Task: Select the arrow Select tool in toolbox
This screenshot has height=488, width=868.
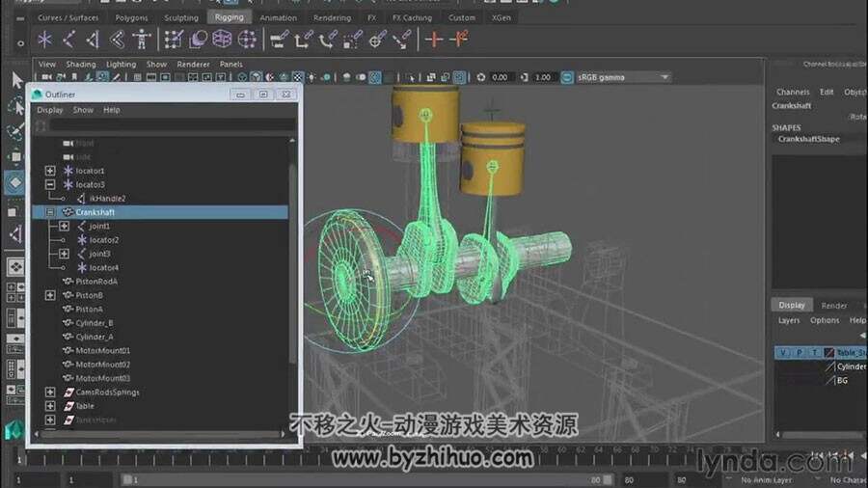Action: tap(16, 80)
